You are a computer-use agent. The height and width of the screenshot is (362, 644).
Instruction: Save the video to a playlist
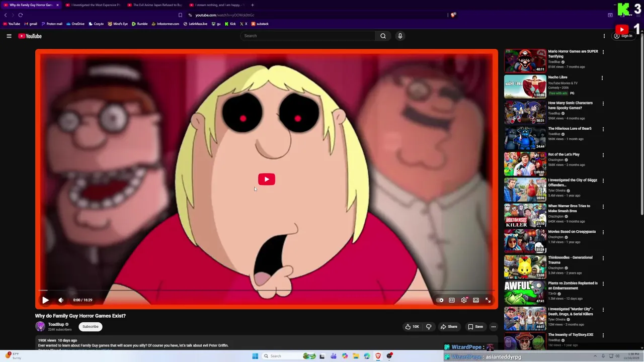475,326
